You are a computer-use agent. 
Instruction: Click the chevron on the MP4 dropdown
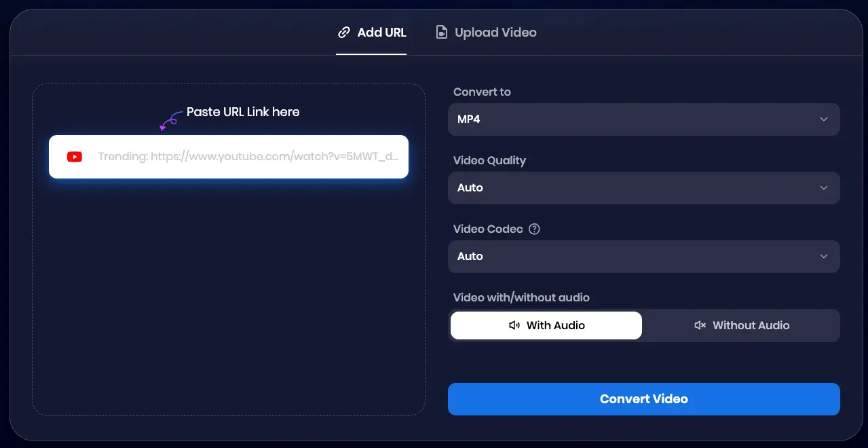coord(823,119)
